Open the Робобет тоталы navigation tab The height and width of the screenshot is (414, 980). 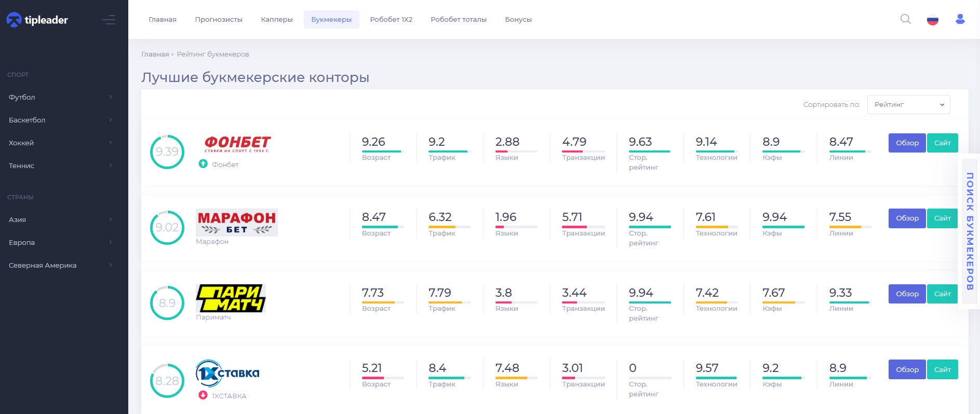pyautogui.click(x=459, y=19)
